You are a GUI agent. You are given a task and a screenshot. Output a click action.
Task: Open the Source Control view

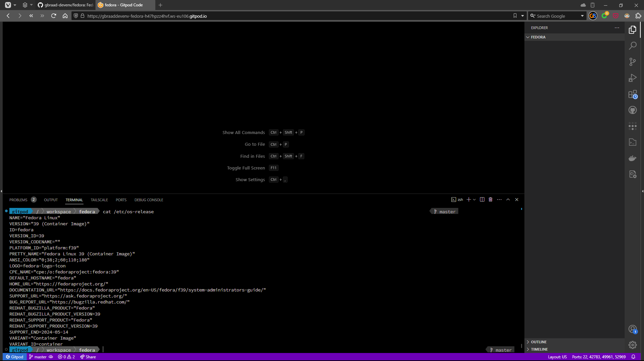click(633, 62)
